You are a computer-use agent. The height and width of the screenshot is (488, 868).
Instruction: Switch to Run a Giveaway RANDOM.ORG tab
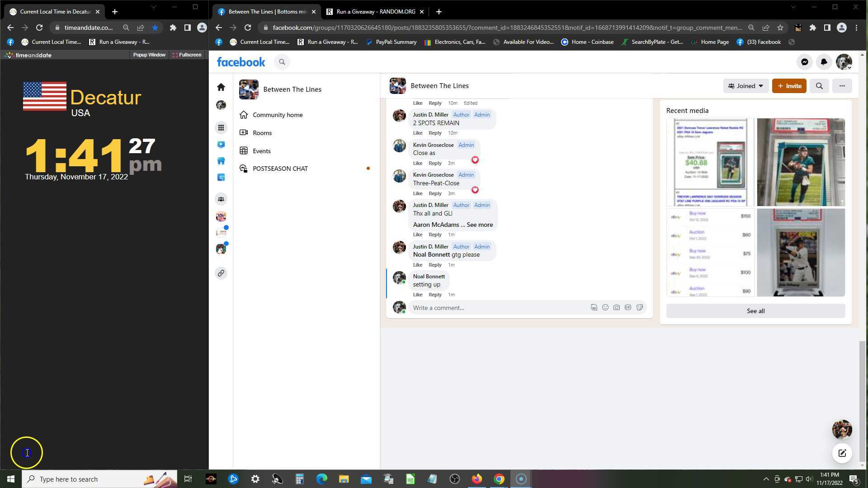[x=375, y=12]
